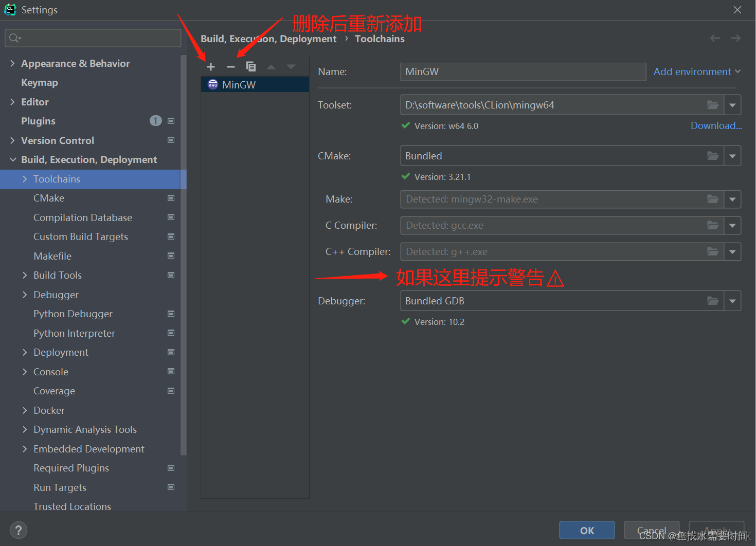Click project-level icon beside Version Control

[x=171, y=140]
